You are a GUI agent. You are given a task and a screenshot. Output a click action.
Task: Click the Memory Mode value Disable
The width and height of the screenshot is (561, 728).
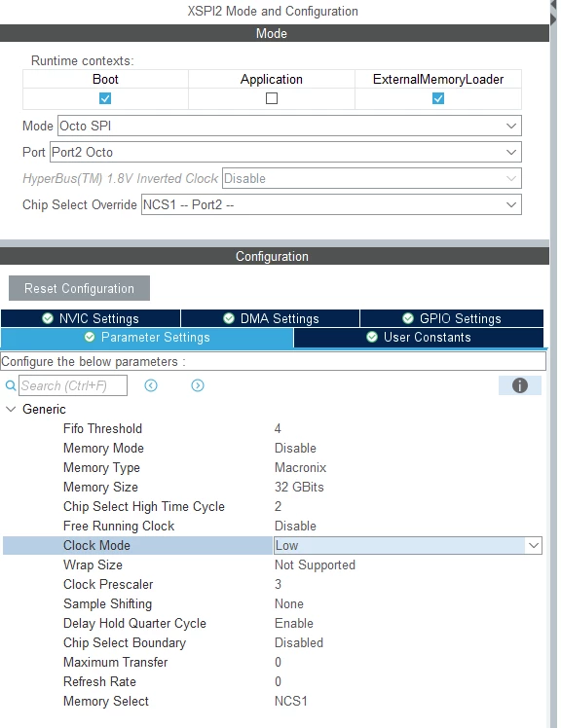295,448
